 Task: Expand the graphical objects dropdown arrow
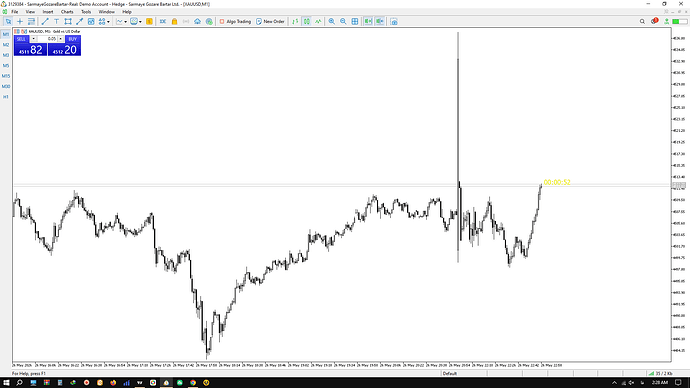[108, 22]
